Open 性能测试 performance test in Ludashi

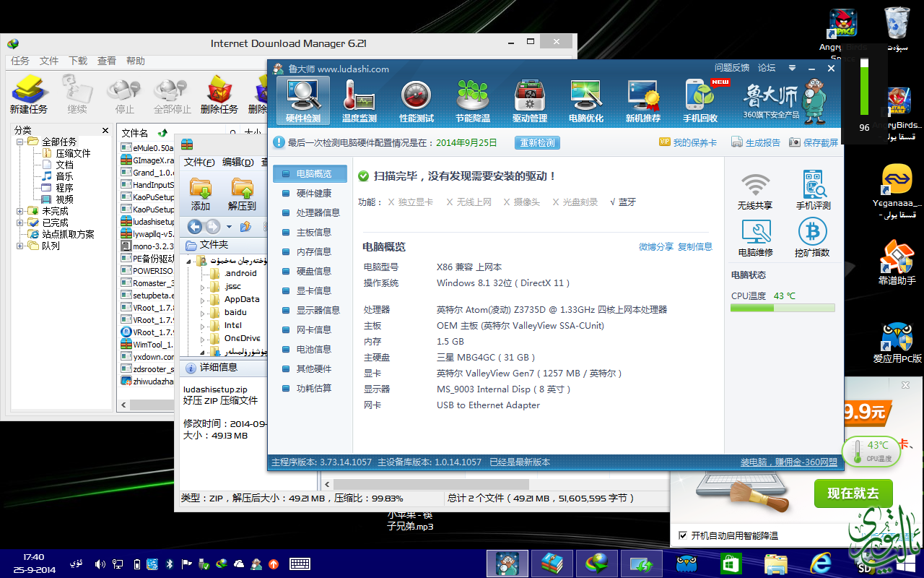[x=417, y=101]
